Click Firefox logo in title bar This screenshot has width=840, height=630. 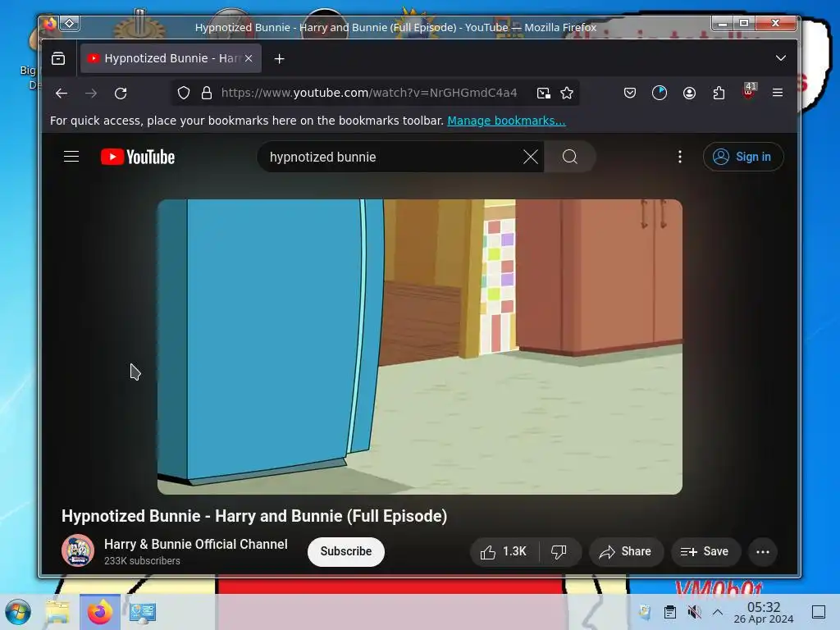pyautogui.click(x=50, y=24)
